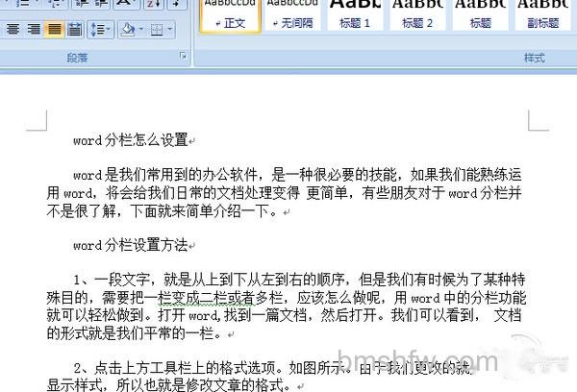
Task: Click the line starting 'word是我们常用到的办公软件'
Action: (x=297, y=175)
